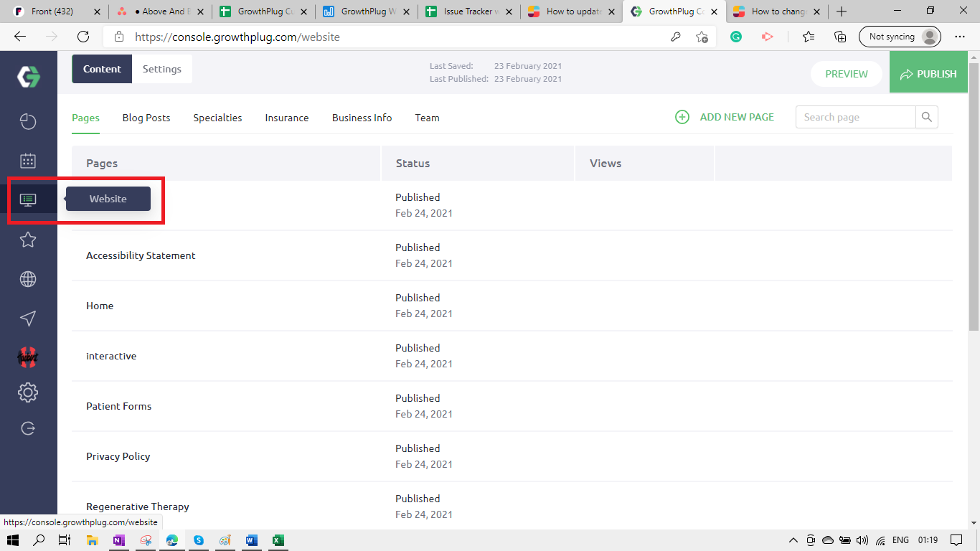Select the Team sub-tab

pos(427,118)
